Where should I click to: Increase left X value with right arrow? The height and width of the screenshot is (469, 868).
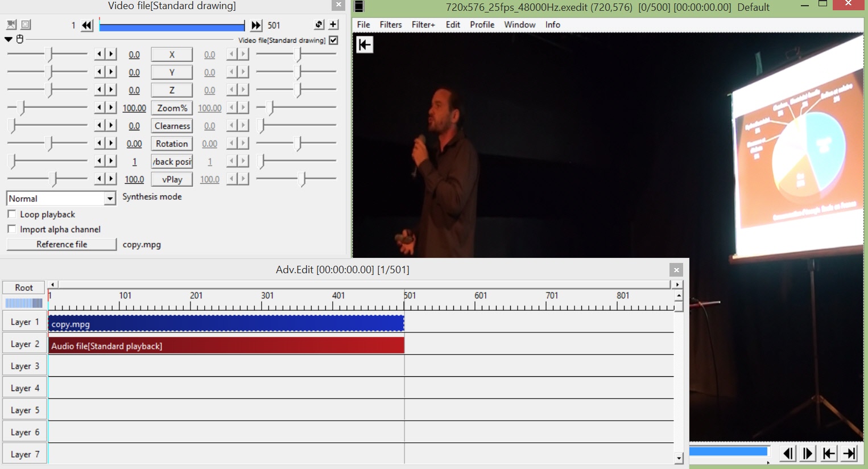coord(111,55)
